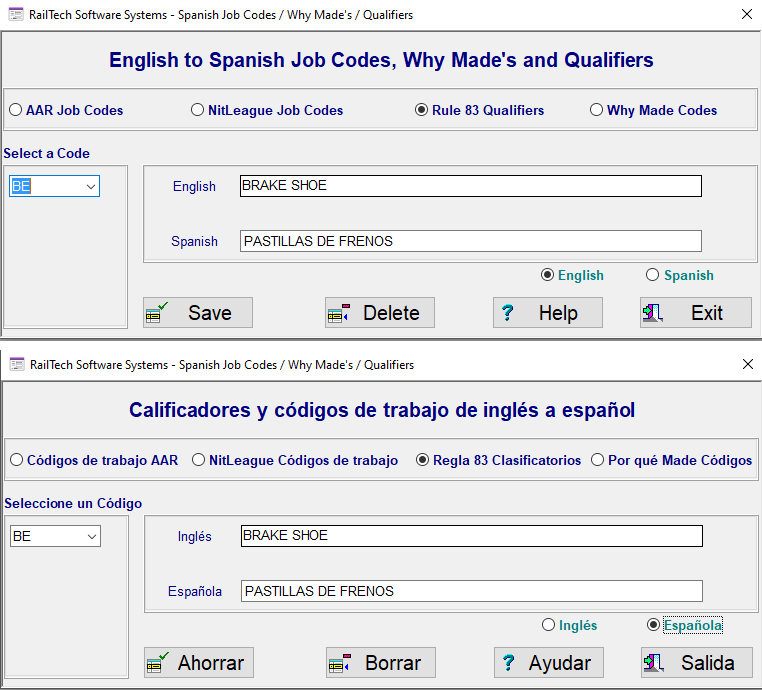Click the Spanish PASTILLAS DE FRENOS field
This screenshot has width=762, height=690.
[x=470, y=241]
